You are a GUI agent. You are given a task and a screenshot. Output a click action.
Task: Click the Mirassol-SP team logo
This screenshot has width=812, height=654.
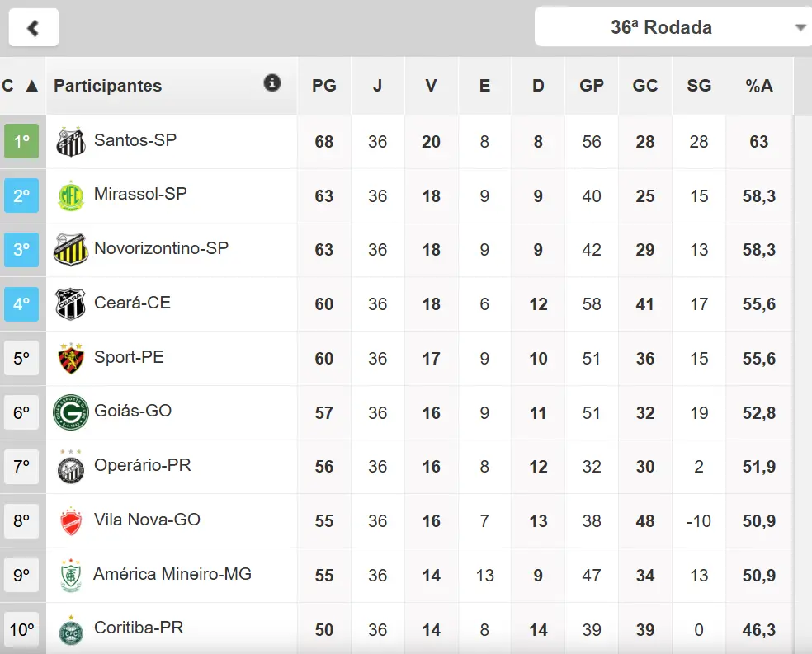pos(71,195)
